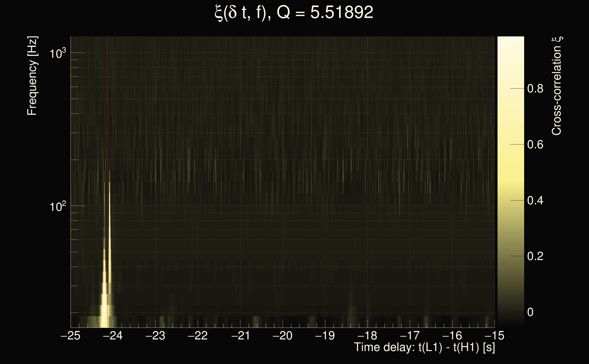Click the 0.8 label on the colorbar
Image resolution: width=589 pixels, height=364 pixels.
pyautogui.click(x=535, y=88)
